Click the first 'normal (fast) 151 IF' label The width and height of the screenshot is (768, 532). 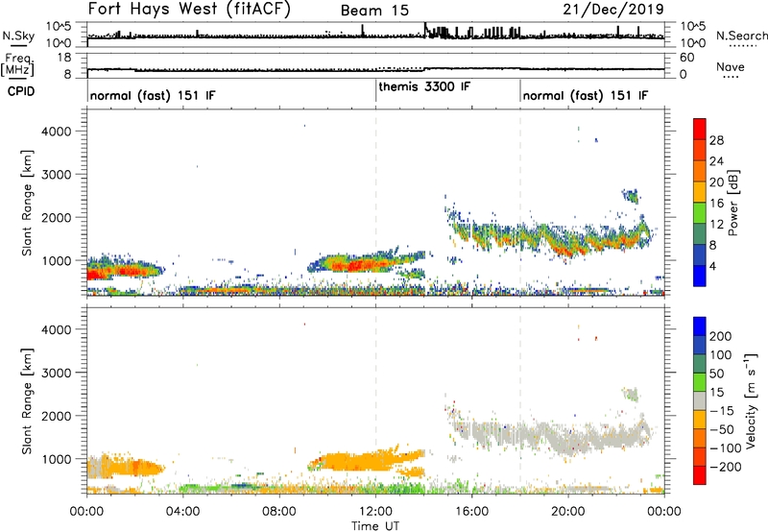pos(153,95)
